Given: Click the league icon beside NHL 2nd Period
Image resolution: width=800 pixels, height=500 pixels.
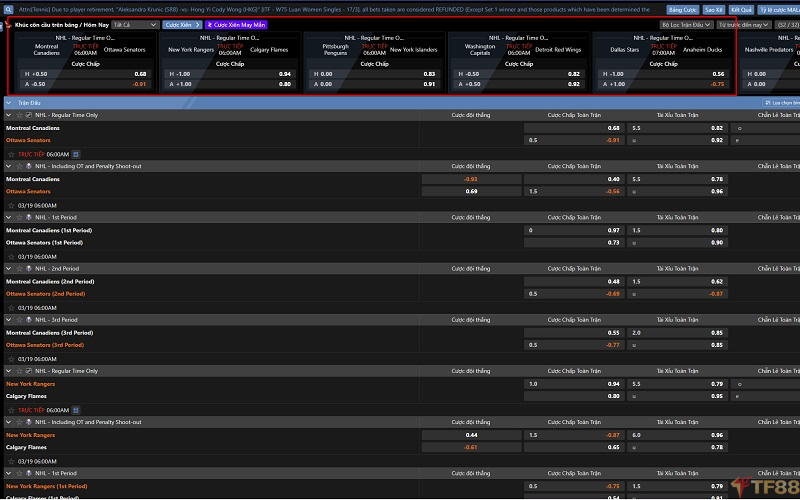Looking at the screenshot, I should coord(29,269).
